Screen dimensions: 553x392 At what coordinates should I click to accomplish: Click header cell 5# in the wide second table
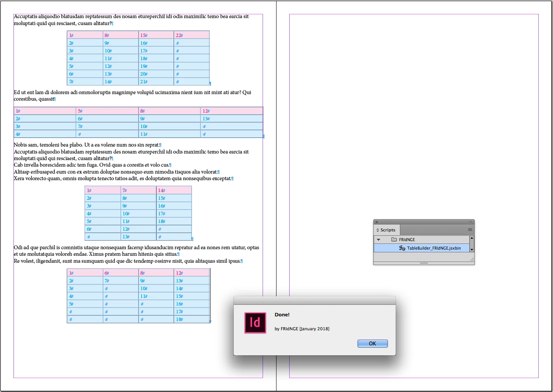(107, 111)
